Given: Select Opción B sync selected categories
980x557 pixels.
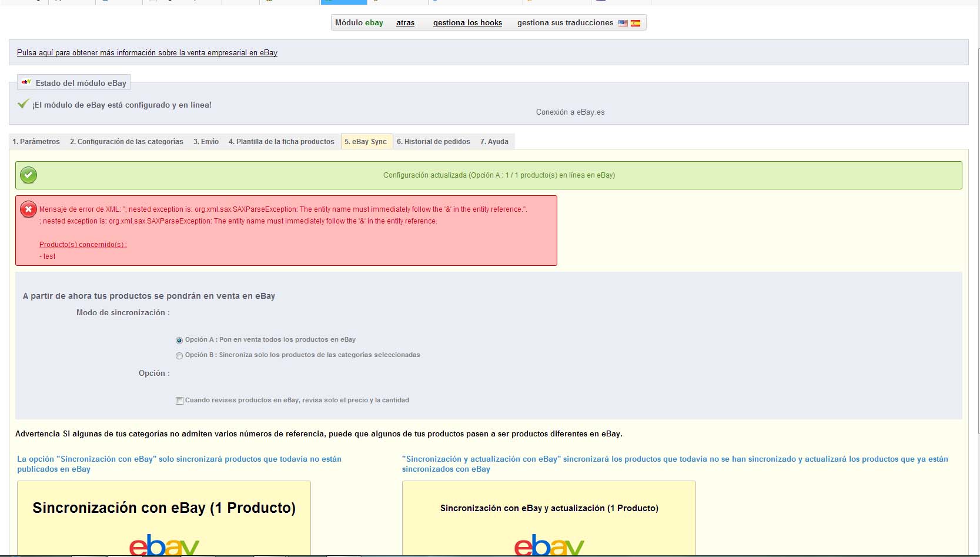Looking at the screenshot, I should (x=179, y=355).
